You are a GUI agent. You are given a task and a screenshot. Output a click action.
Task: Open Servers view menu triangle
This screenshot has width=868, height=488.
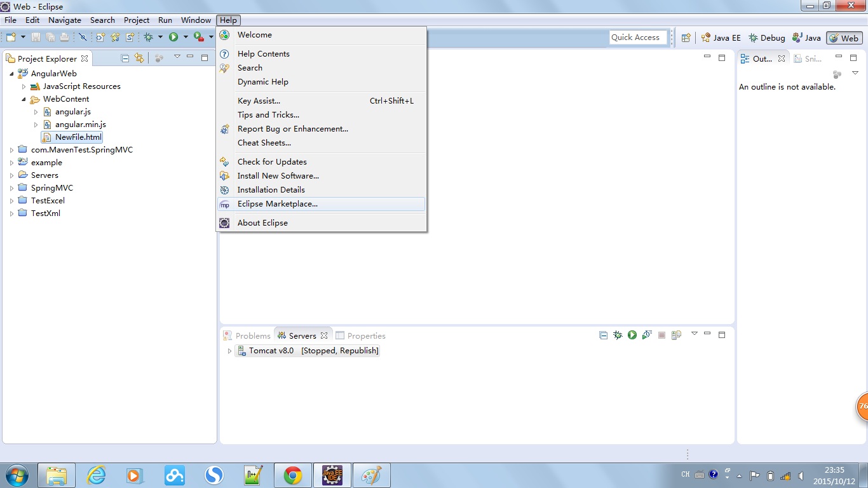click(x=695, y=334)
